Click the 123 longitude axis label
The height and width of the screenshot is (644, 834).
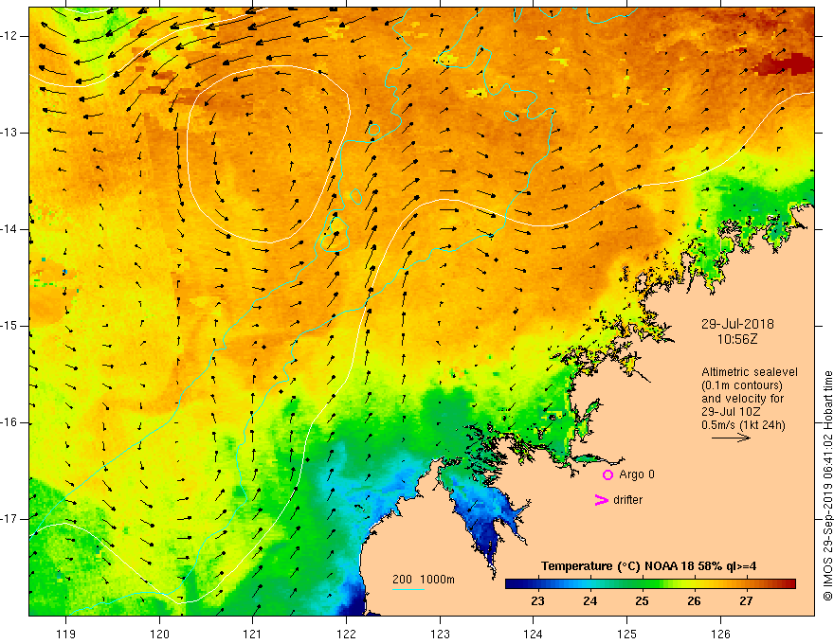pyautogui.click(x=440, y=634)
